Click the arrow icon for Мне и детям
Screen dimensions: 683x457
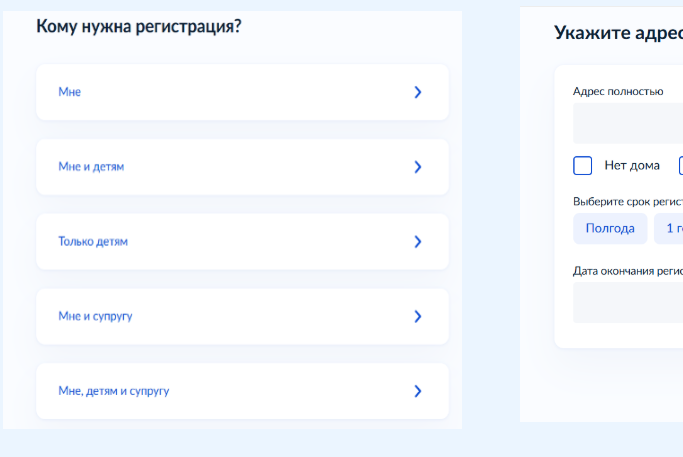[x=418, y=167]
